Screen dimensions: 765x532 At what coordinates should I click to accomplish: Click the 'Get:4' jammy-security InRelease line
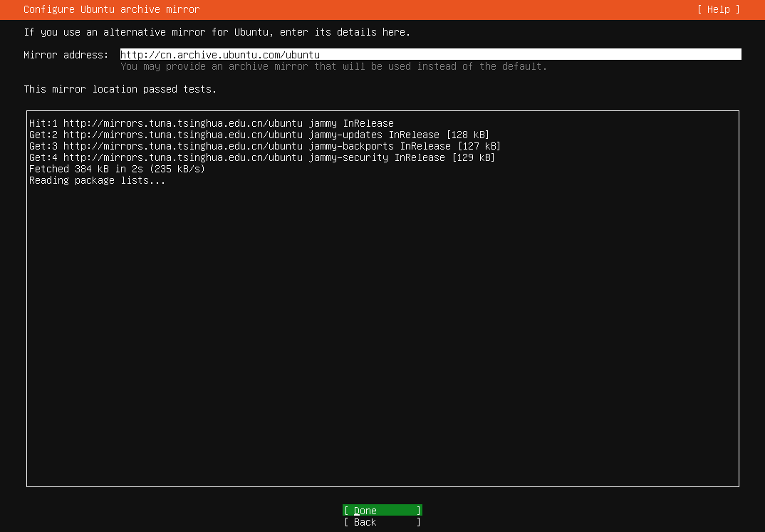click(x=262, y=157)
